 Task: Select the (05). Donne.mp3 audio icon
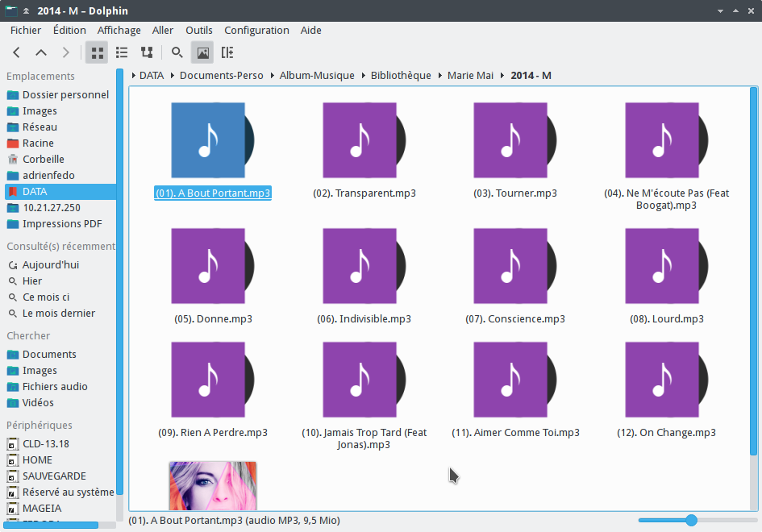(213, 266)
